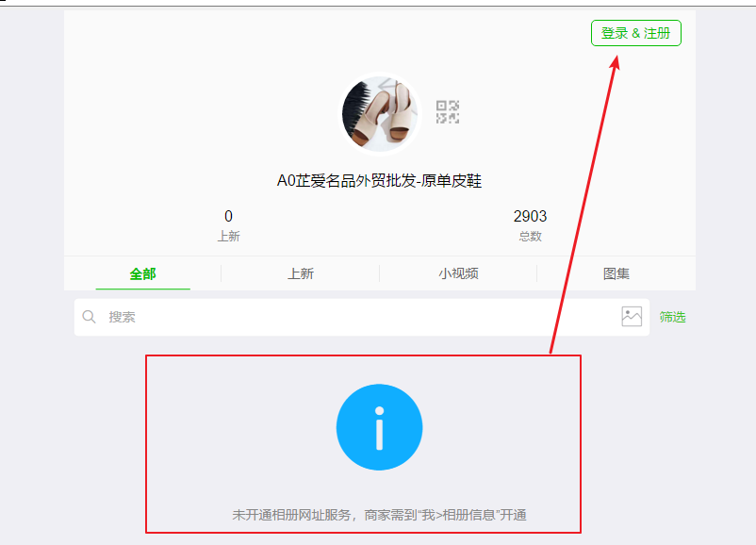
Task: Open the 筛选 filter link
Action: click(673, 317)
